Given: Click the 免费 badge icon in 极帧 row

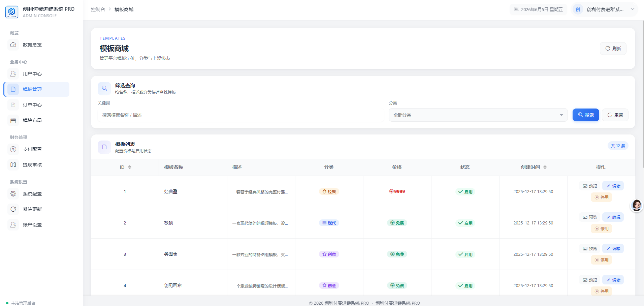Looking at the screenshot, I should pyautogui.click(x=392, y=223).
